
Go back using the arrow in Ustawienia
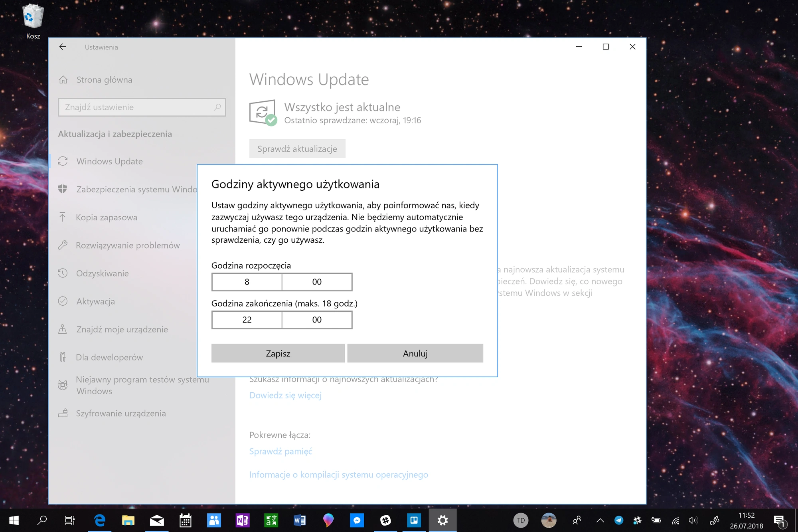63,47
